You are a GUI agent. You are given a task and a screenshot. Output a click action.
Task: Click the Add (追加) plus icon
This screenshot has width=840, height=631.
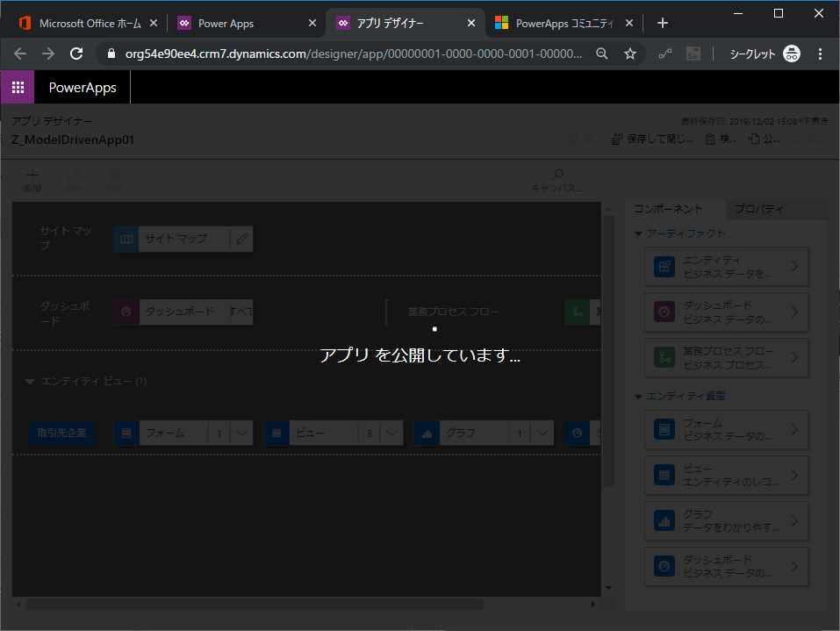click(32, 176)
